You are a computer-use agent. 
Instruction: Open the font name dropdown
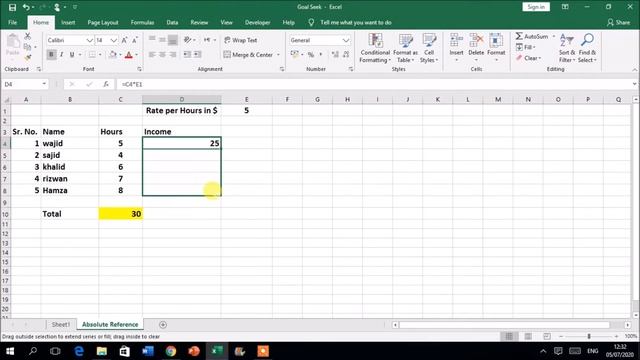tap(89, 40)
